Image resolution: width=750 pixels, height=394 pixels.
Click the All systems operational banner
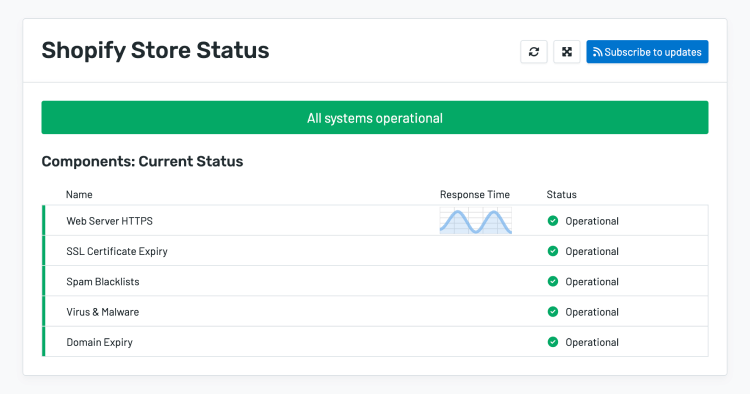[x=375, y=118]
